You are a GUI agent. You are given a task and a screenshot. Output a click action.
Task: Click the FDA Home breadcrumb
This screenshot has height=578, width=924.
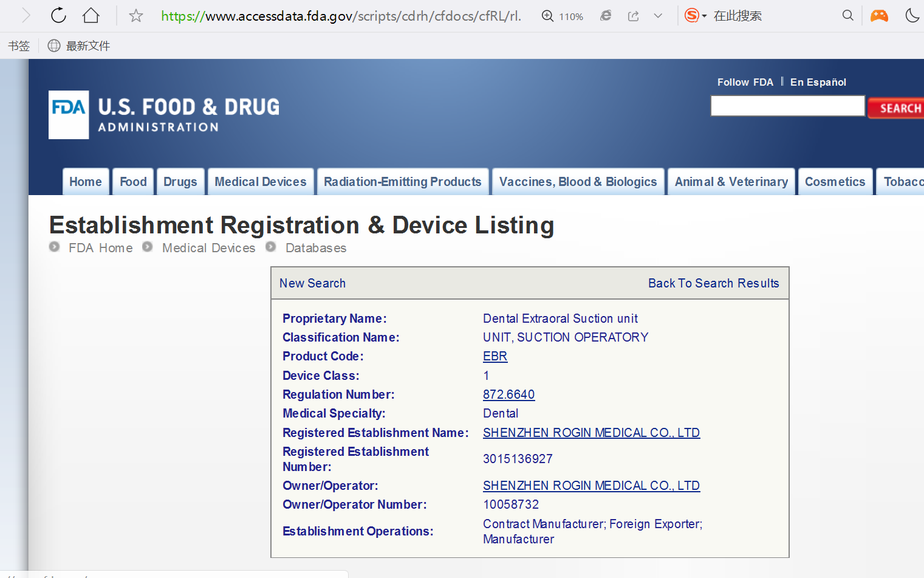101,248
